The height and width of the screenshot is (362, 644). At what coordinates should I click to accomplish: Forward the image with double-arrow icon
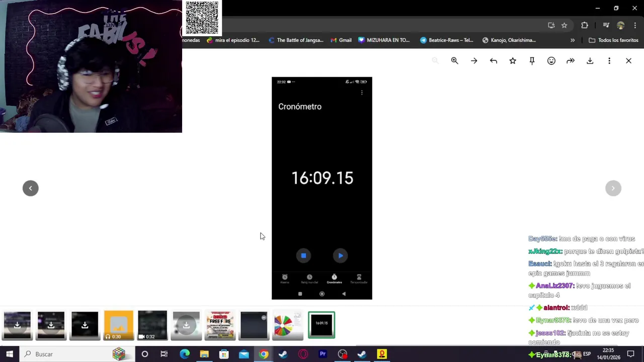click(x=571, y=61)
